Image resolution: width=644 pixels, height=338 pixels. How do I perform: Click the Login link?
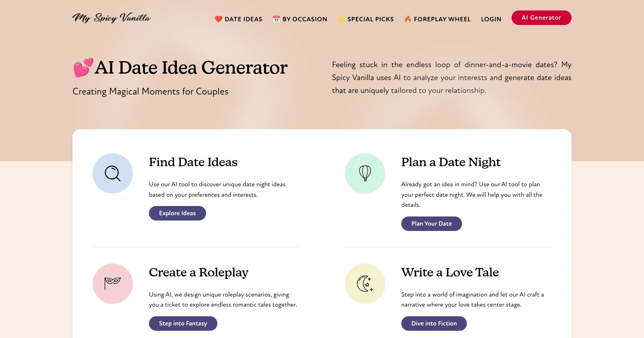(491, 19)
